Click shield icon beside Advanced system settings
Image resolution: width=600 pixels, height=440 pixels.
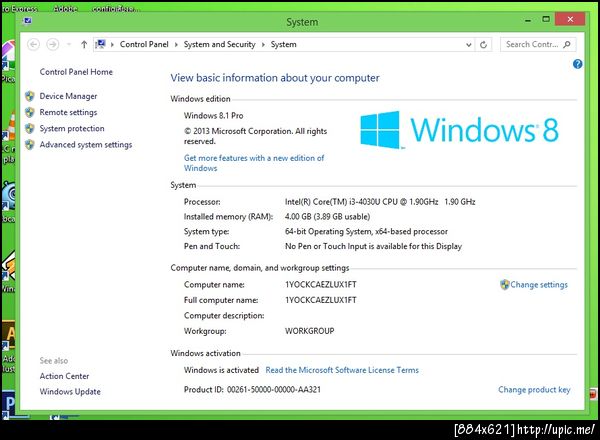click(x=30, y=145)
